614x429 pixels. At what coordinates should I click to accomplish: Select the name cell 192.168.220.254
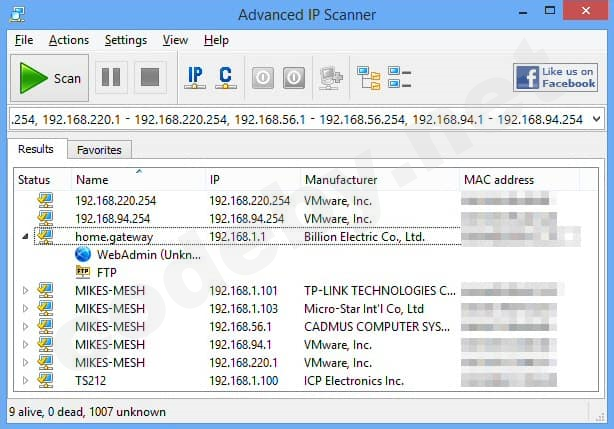click(116, 201)
